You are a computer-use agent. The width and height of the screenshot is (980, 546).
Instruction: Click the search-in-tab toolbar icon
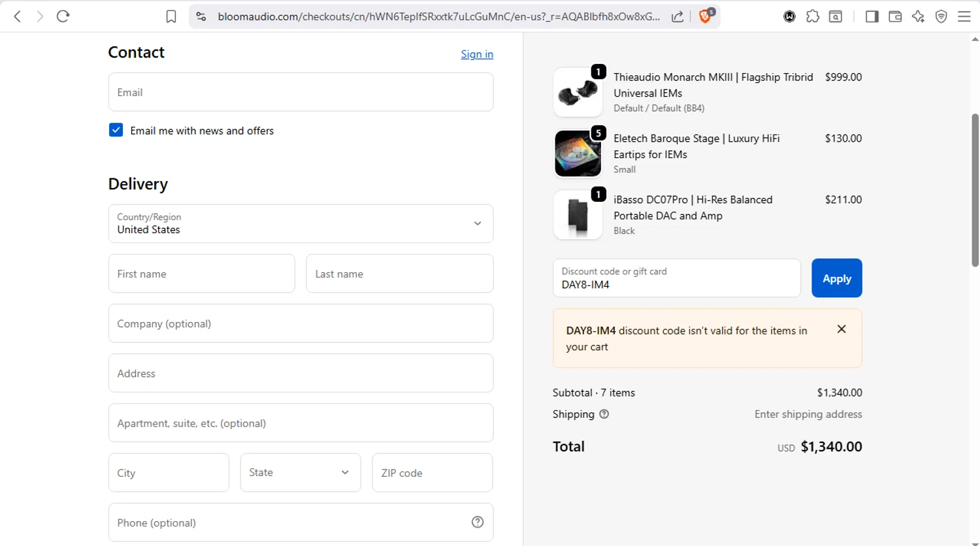point(836,16)
